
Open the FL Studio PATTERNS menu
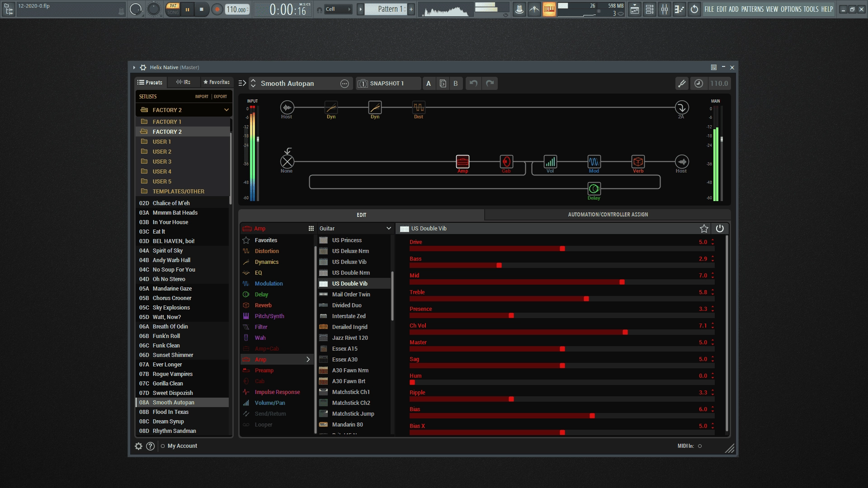click(752, 9)
